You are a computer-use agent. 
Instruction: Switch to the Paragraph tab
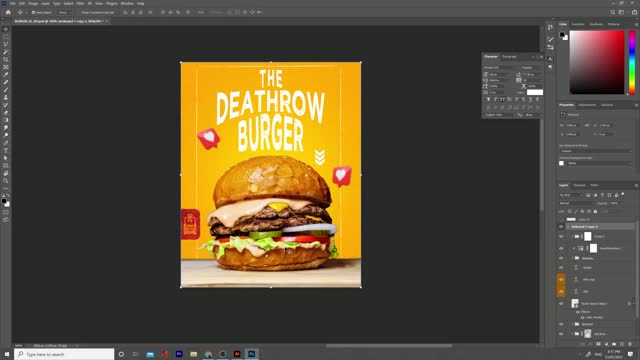coord(509,57)
